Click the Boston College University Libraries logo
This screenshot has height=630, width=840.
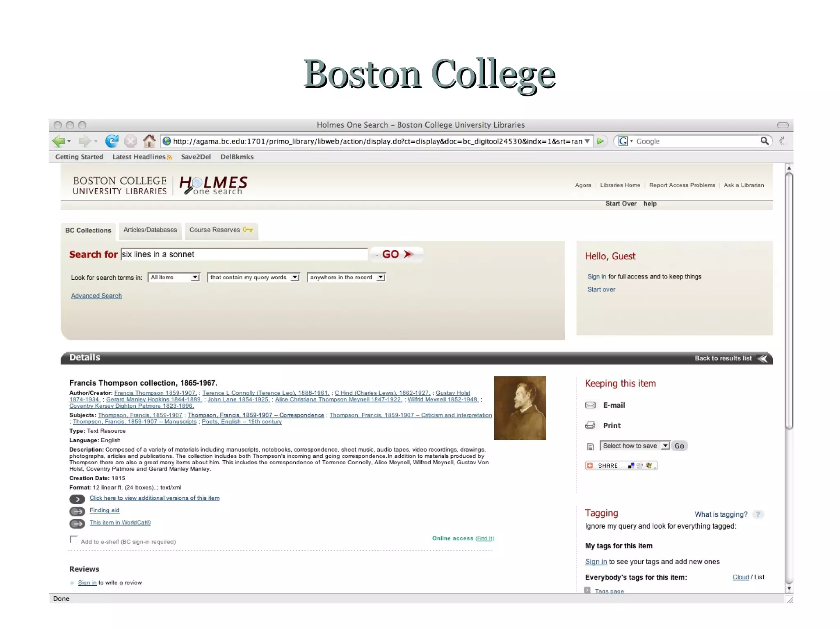[x=120, y=185]
